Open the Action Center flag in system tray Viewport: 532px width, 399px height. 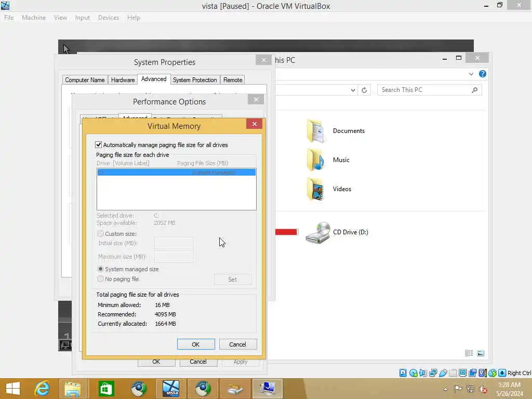pyautogui.click(x=458, y=389)
